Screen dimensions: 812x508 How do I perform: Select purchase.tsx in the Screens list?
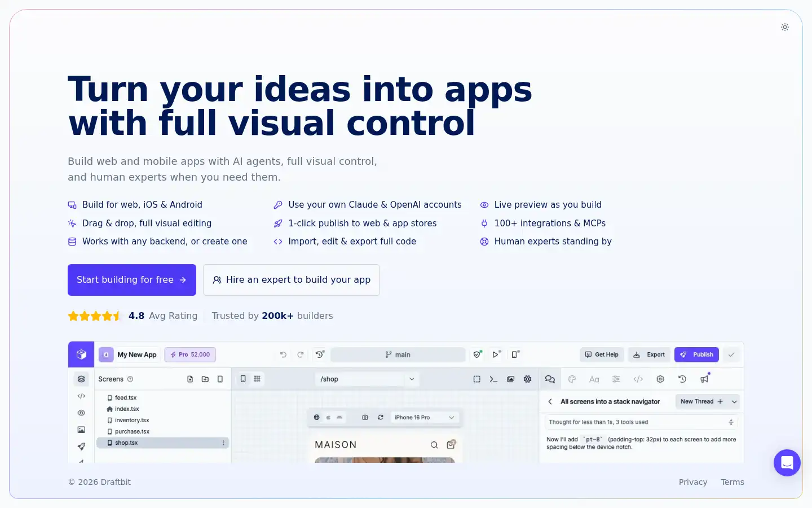pyautogui.click(x=132, y=432)
